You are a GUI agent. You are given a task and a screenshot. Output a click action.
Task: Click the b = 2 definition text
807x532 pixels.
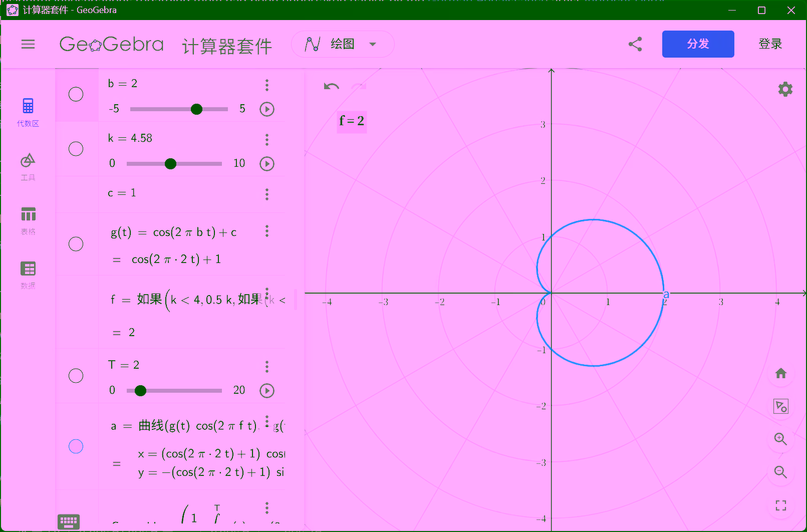pos(123,84)
